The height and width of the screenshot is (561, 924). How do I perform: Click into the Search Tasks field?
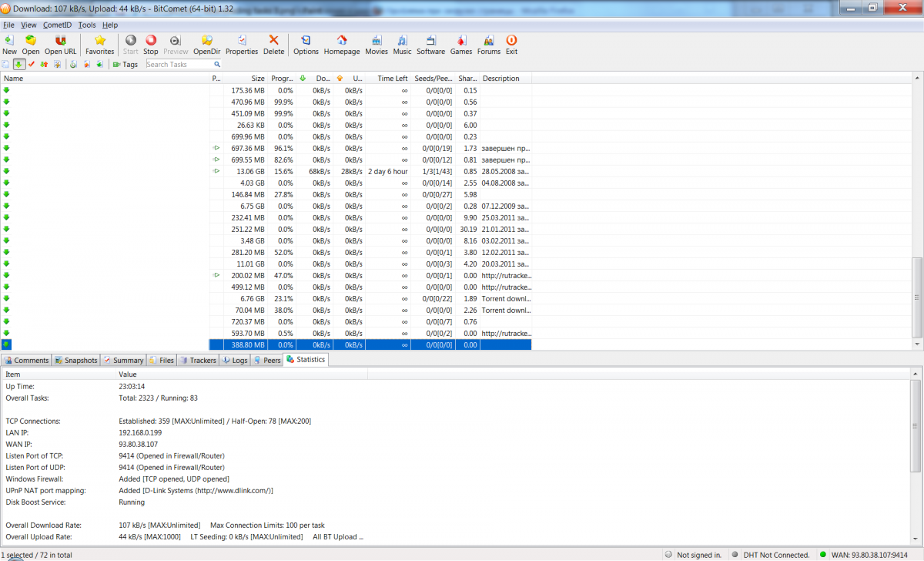click(x=179, y=65)
